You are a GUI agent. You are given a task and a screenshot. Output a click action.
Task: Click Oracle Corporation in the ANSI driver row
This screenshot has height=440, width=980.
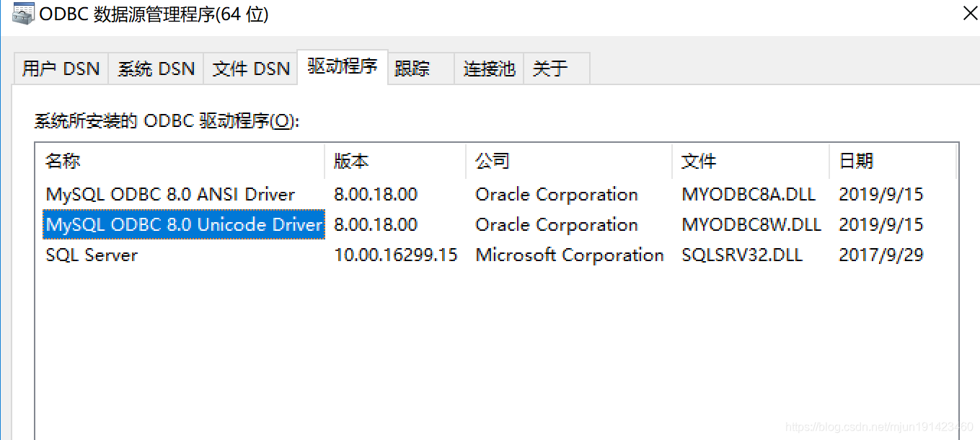coord(557,195)
